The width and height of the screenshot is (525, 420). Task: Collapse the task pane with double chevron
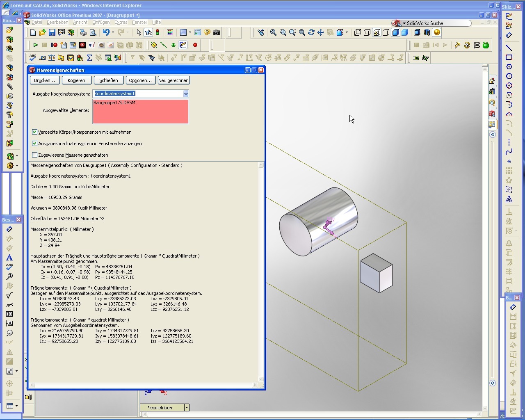(493, 135)
